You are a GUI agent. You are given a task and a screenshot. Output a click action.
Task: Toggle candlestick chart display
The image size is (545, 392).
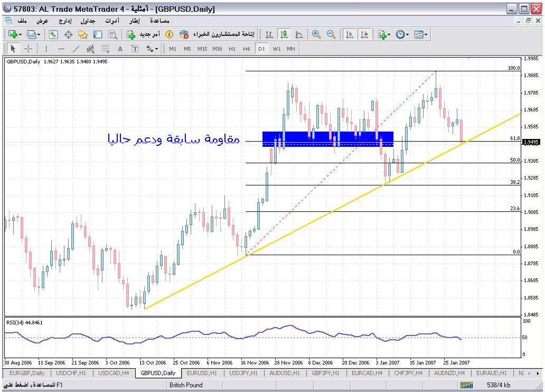click(284, 34)
